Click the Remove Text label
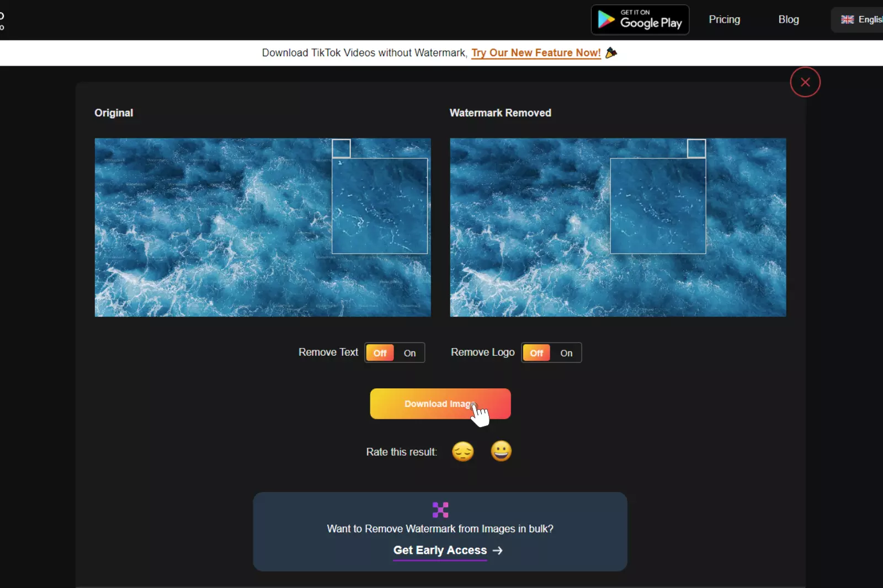The height and width of the screenshot is (588, 883). coord(328,352)
